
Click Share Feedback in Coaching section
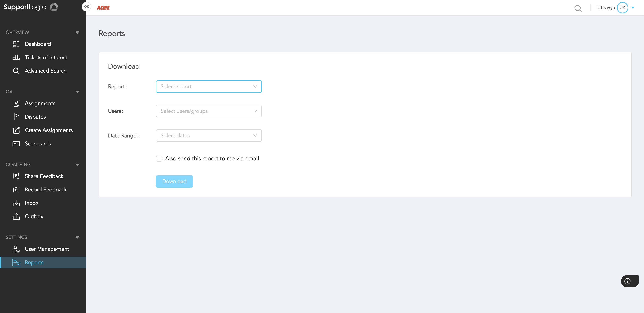[44, 176]
